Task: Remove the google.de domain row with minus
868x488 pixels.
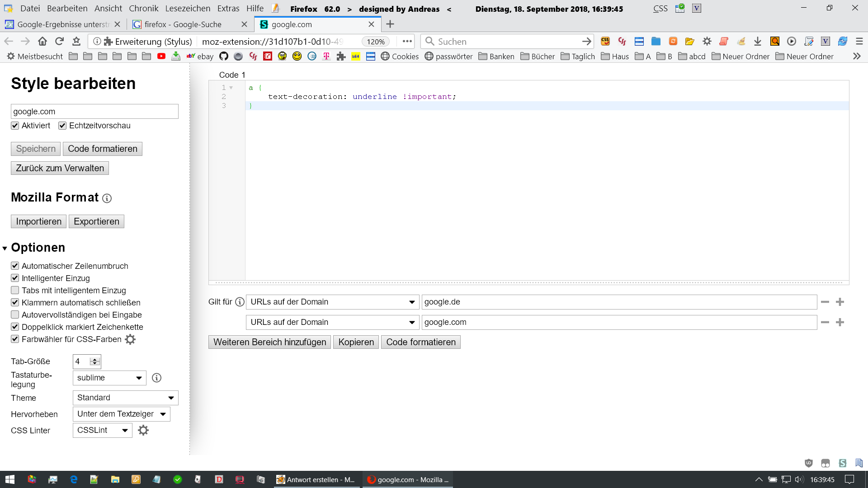Action: coord(825,302)
